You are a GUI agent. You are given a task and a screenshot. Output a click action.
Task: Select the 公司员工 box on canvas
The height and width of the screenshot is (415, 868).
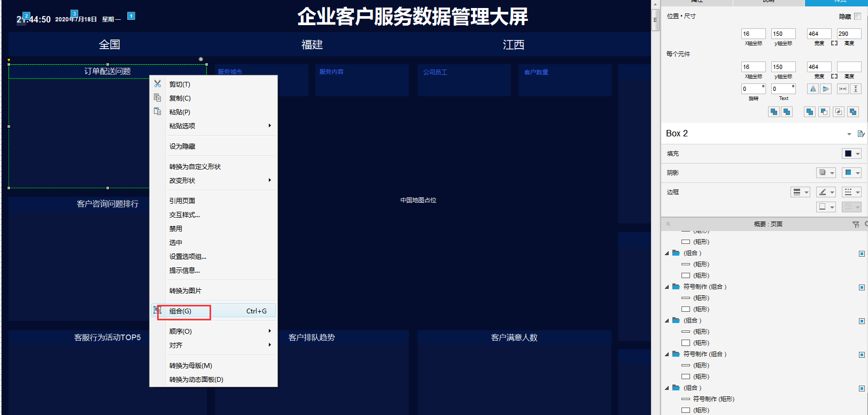(x=464, y=80)
